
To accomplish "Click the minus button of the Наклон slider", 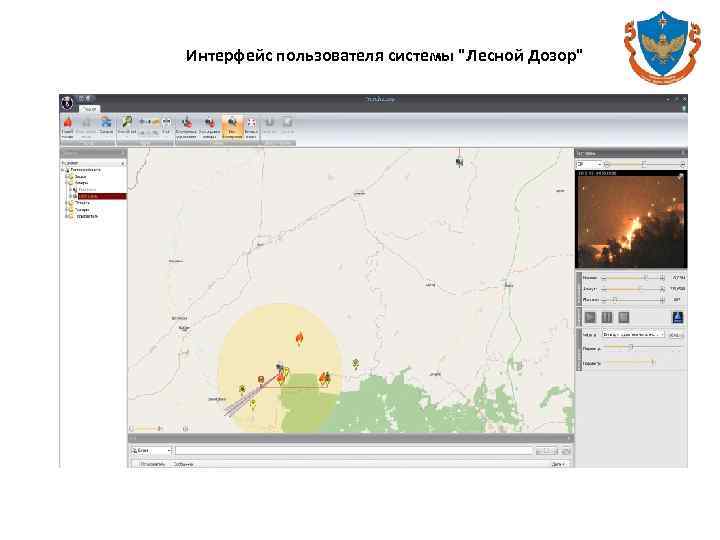I will click(604, 278).
